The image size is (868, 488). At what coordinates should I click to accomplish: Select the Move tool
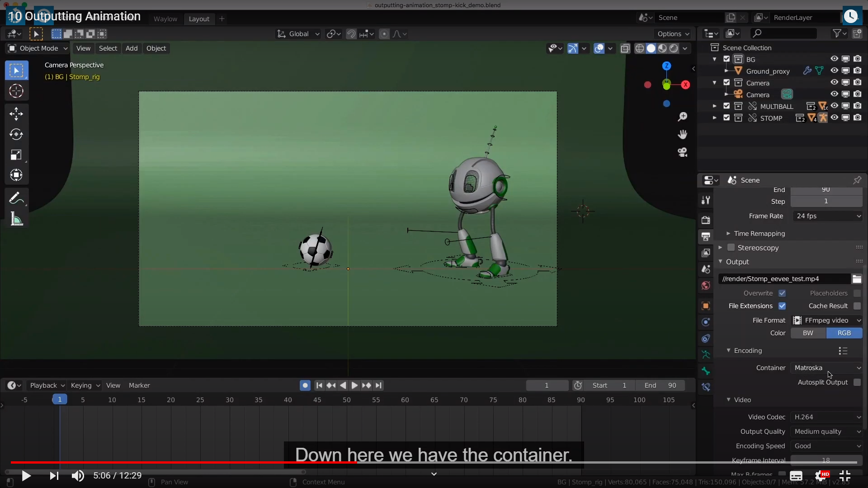[x=16, y=113]
